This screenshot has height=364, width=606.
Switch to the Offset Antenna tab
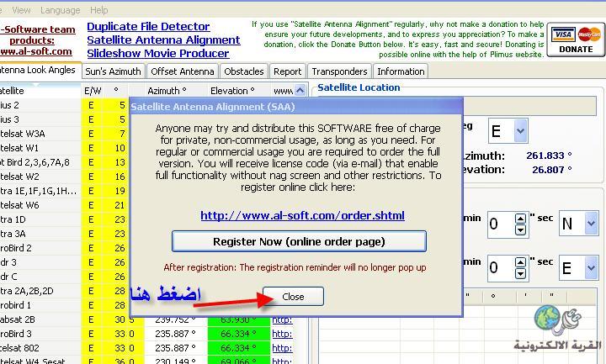(183, 71)
